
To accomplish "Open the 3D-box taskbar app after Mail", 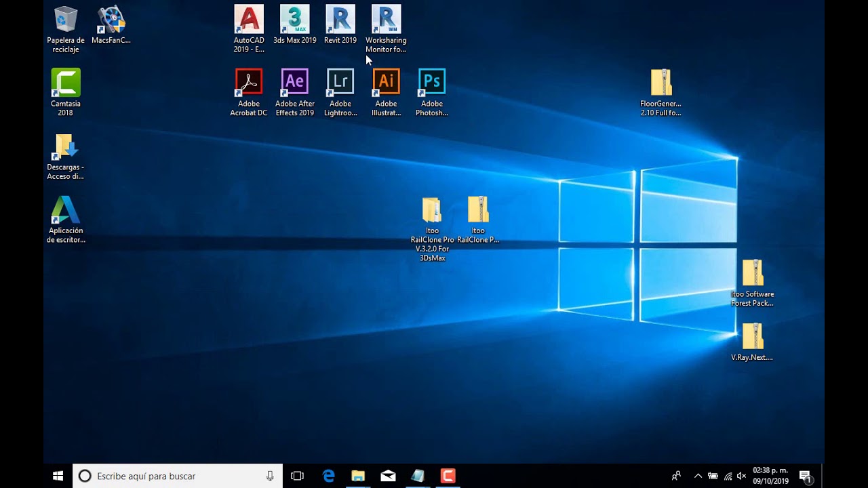I will 418,476.
